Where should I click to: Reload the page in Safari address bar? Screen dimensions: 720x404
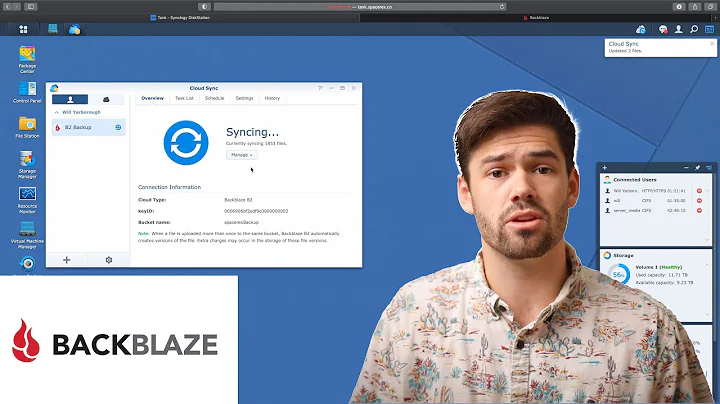(x=502, y=7)
